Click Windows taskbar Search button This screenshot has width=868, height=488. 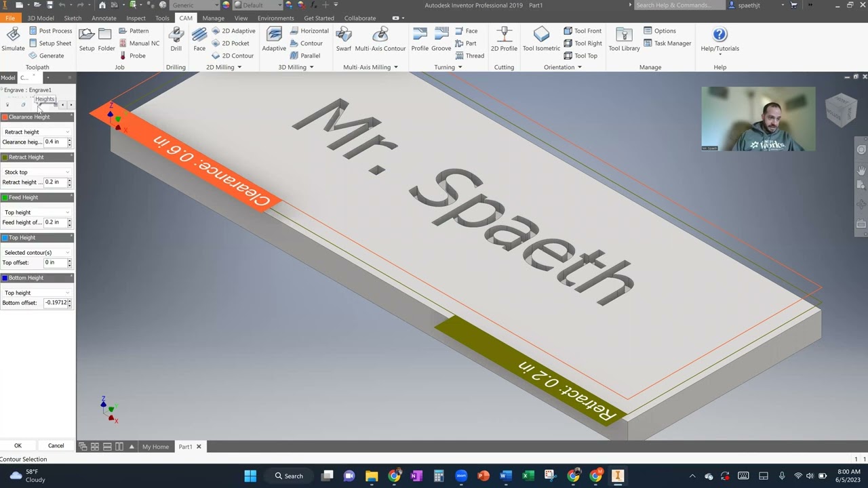(289, 476)
